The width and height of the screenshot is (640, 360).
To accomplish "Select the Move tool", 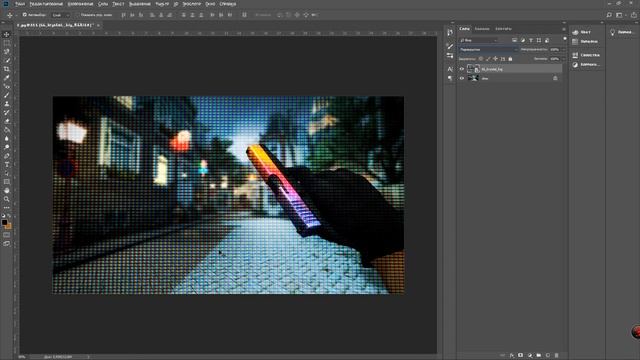I will (7, 35).
